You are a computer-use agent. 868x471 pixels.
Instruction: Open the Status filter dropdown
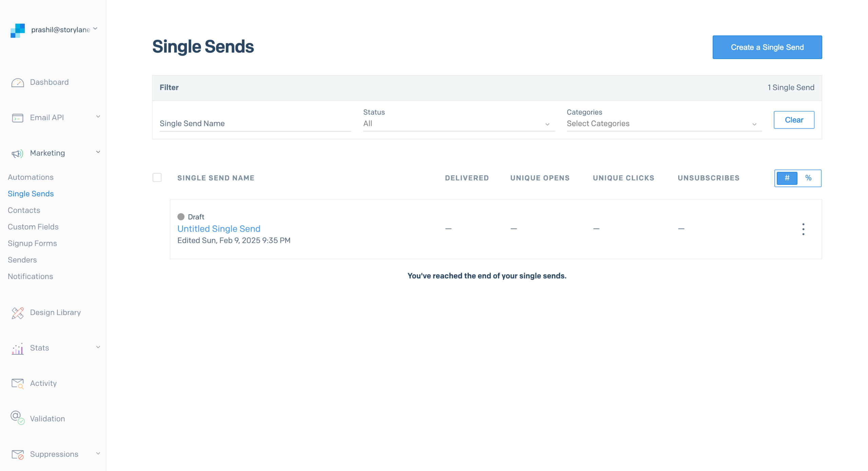458,124
